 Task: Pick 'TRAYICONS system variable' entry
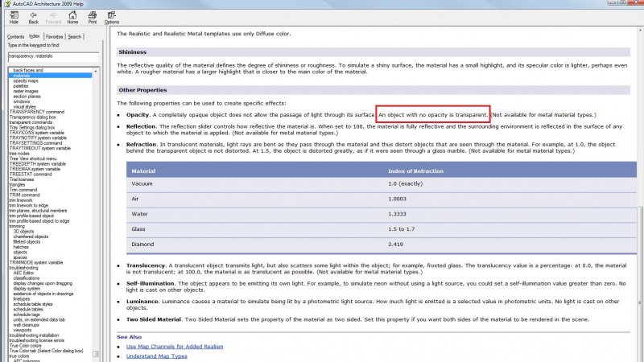(36, 133)
